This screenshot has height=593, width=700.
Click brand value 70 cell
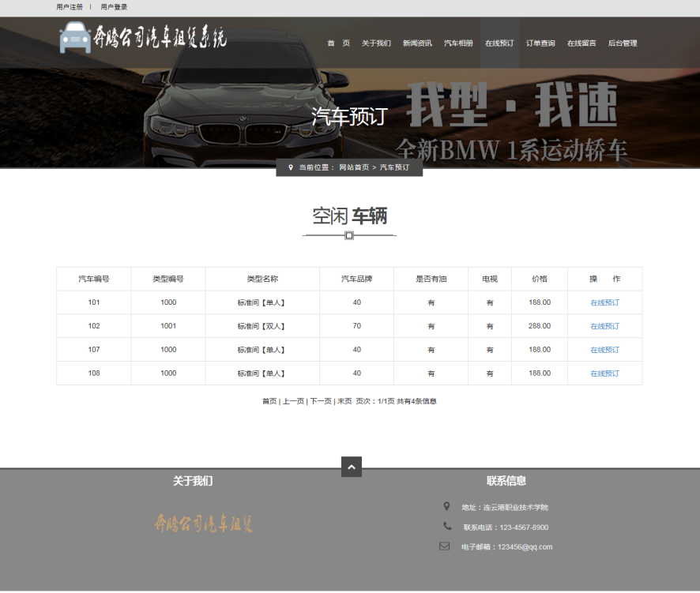tap(356, 326)
